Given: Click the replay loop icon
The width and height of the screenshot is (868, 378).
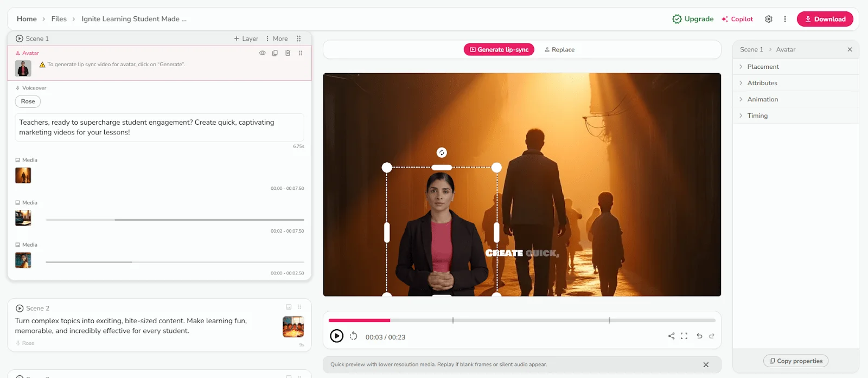Looking at the screenshot, I should (x=353, y=336).
